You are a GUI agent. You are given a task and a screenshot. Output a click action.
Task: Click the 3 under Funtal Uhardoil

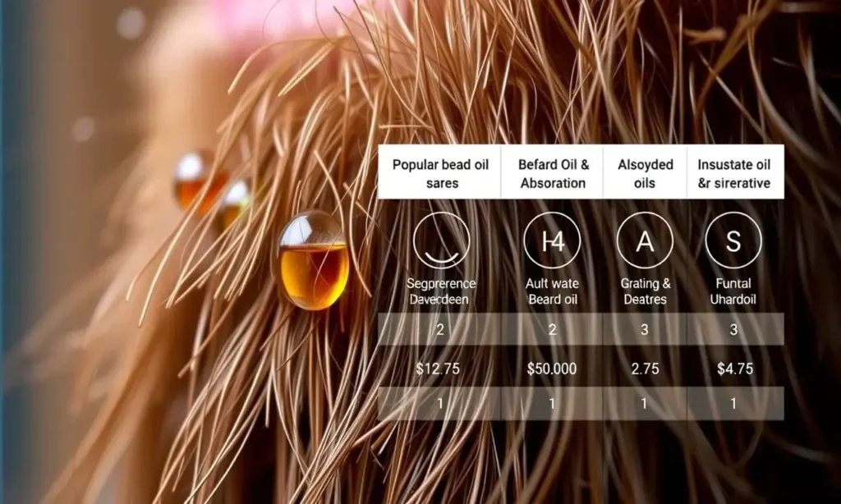733,330
